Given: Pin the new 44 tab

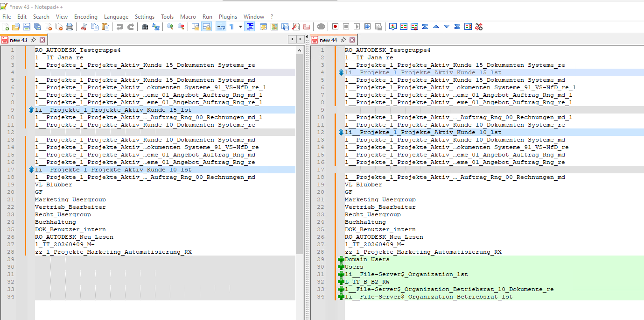Looking at the screenshot, I should (x=343, y=40).
